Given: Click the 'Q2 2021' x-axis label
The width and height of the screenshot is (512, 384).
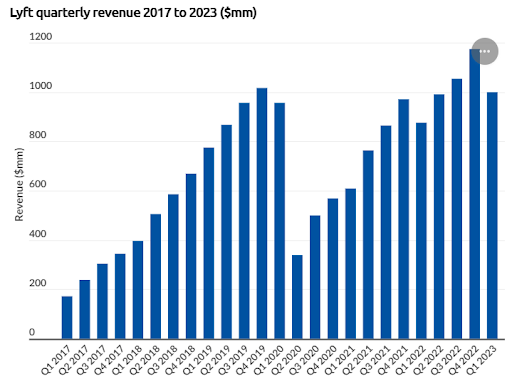Looking at the screenshot, I should tap(357, 360).
